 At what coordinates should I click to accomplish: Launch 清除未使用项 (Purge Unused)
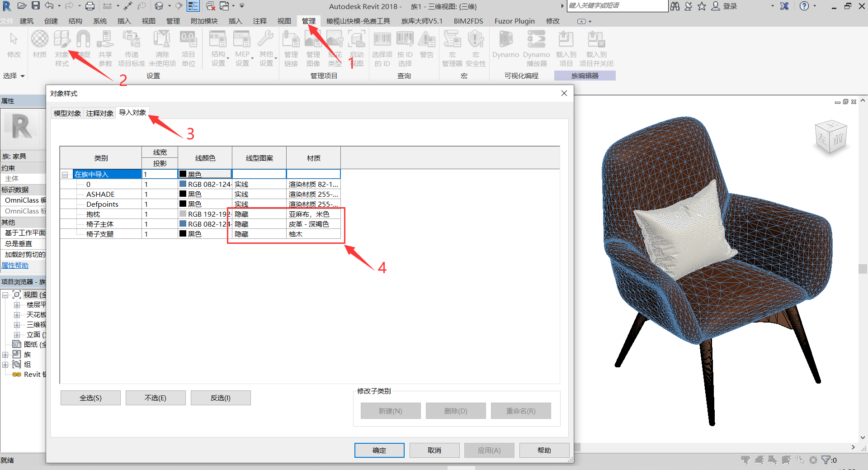162,47
